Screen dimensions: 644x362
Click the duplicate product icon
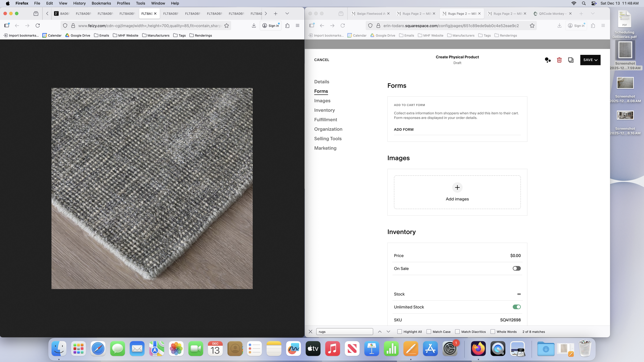pos(571,60)
